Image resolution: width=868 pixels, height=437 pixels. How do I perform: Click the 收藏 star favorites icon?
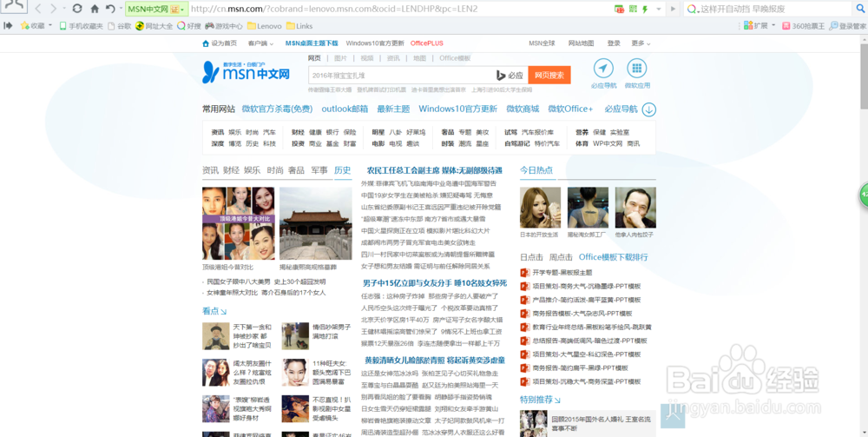pos(24,25)
